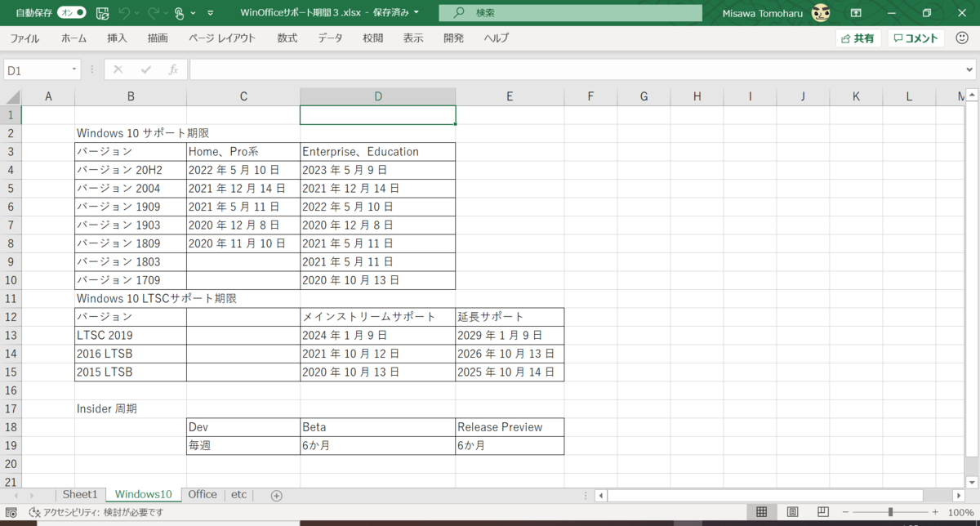
Task: Click the next-sheet navigation arrow
Action: click(31, 495)
